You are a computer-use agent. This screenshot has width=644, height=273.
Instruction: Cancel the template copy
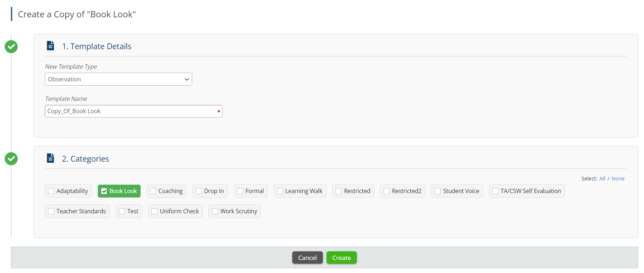point(307,258)
